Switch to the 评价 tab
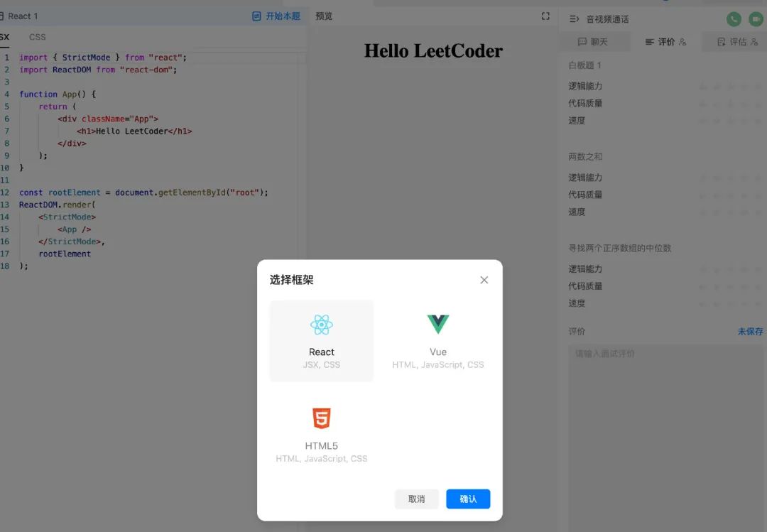This screenshot has width=767, height=532. click(665, 42)
